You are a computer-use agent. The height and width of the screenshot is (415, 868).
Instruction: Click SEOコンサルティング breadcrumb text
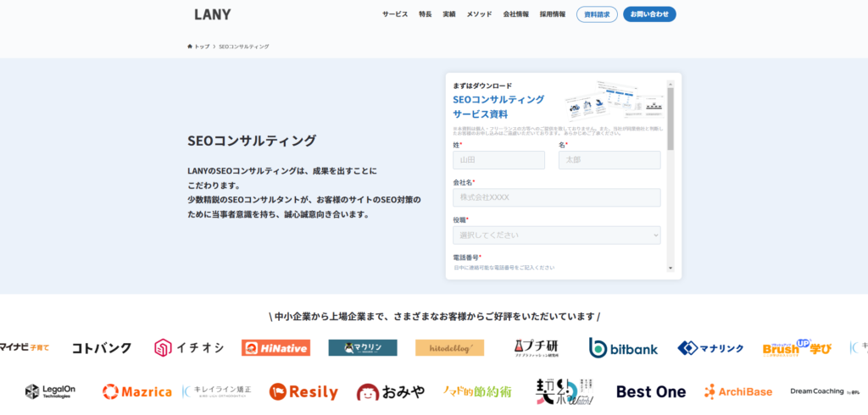[244, 47]
